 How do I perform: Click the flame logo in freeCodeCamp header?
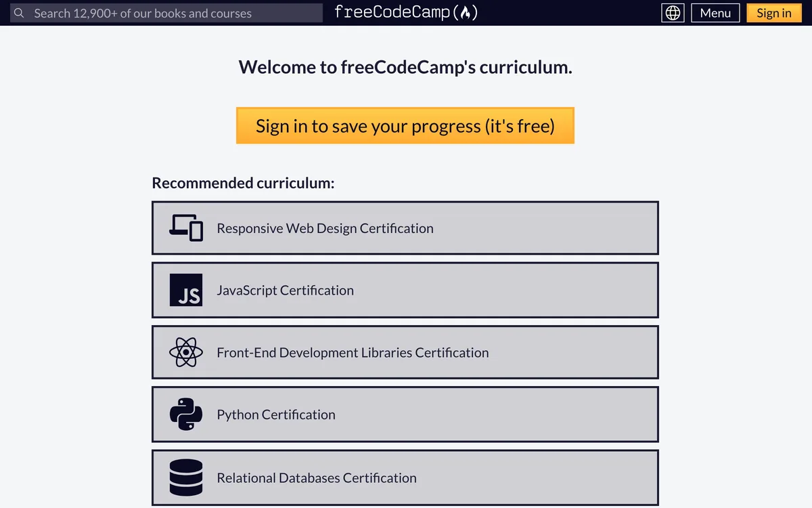pos(465,12)
